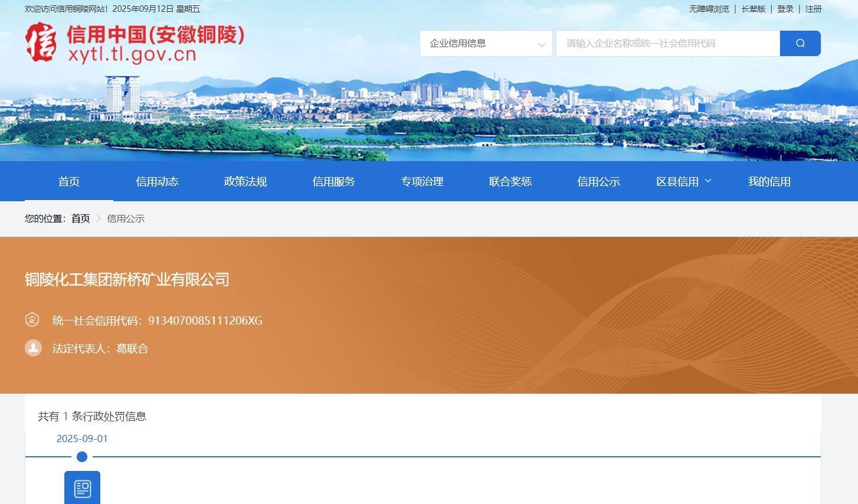Click the 信用中国 logo seal icon
858x504 pixels.
click(41, 43)
